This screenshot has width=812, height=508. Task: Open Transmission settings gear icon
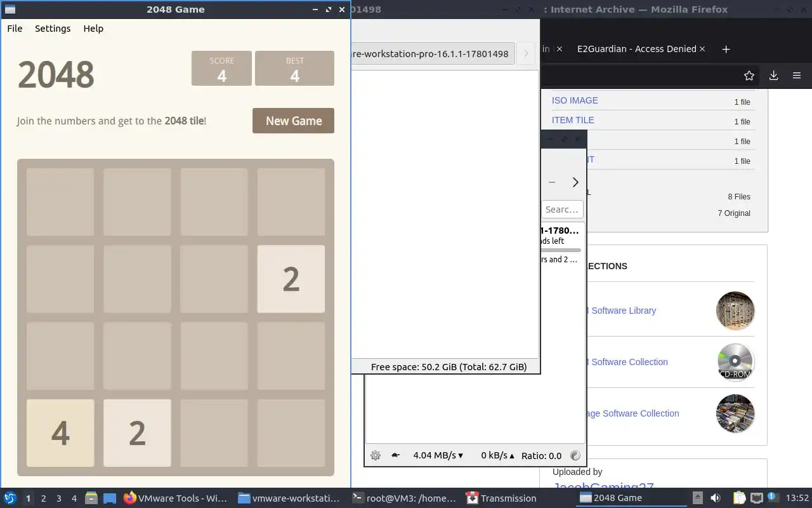tap(376, 455)
